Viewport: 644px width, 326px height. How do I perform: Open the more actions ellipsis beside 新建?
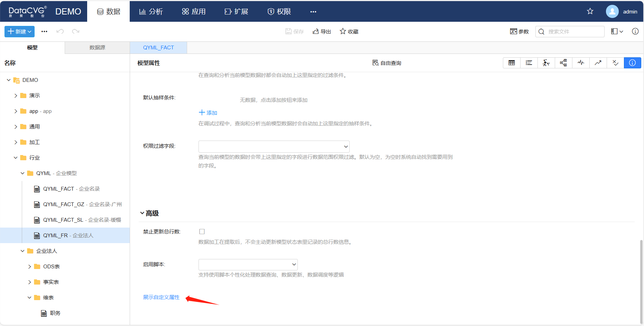[x=44, y=31]
